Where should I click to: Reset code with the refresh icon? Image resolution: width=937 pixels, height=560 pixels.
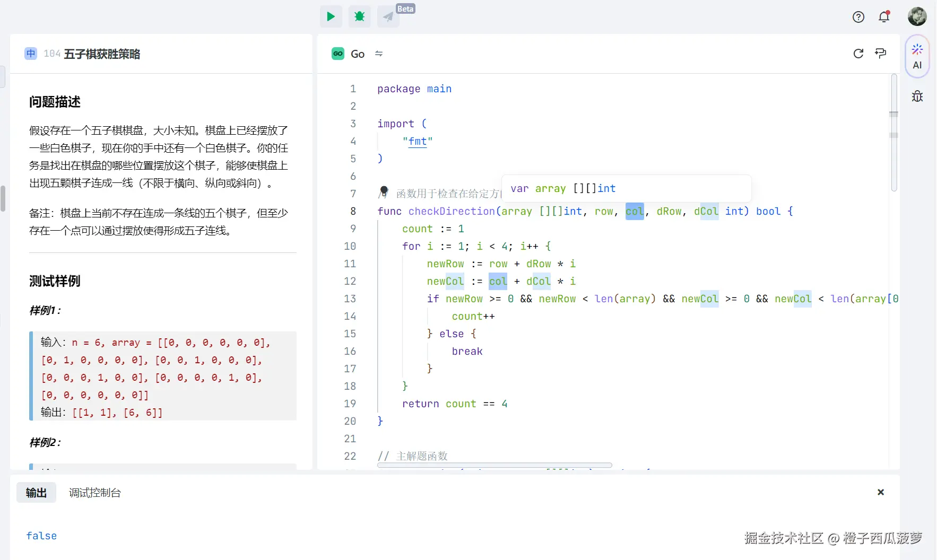tap(858, 54)
